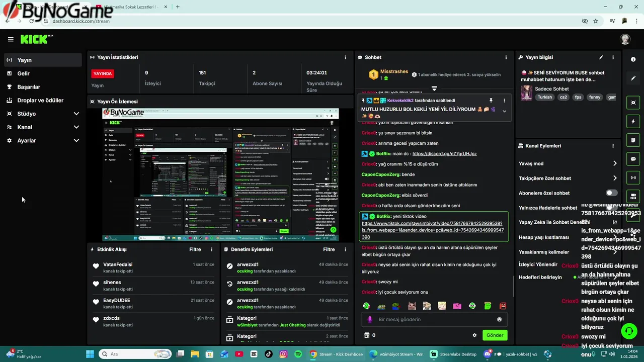
Task: Click the notes document icon in right rail
Action: (x=633, y=140)
